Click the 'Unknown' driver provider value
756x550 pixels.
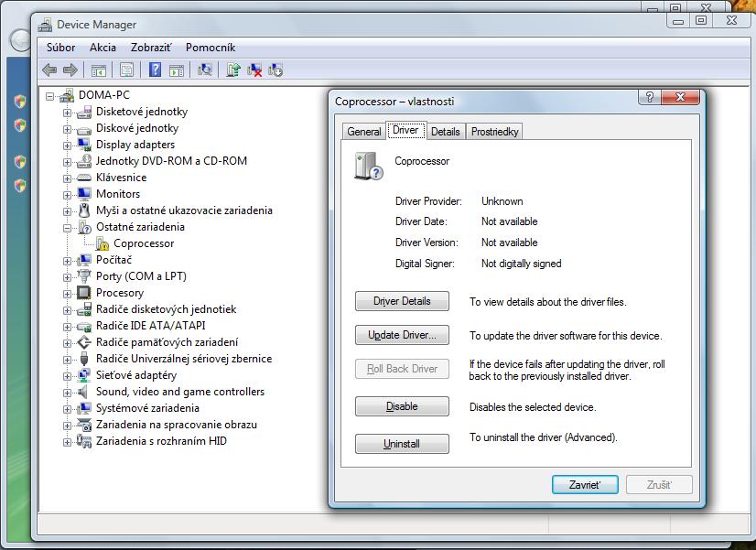tap(502, 201)
